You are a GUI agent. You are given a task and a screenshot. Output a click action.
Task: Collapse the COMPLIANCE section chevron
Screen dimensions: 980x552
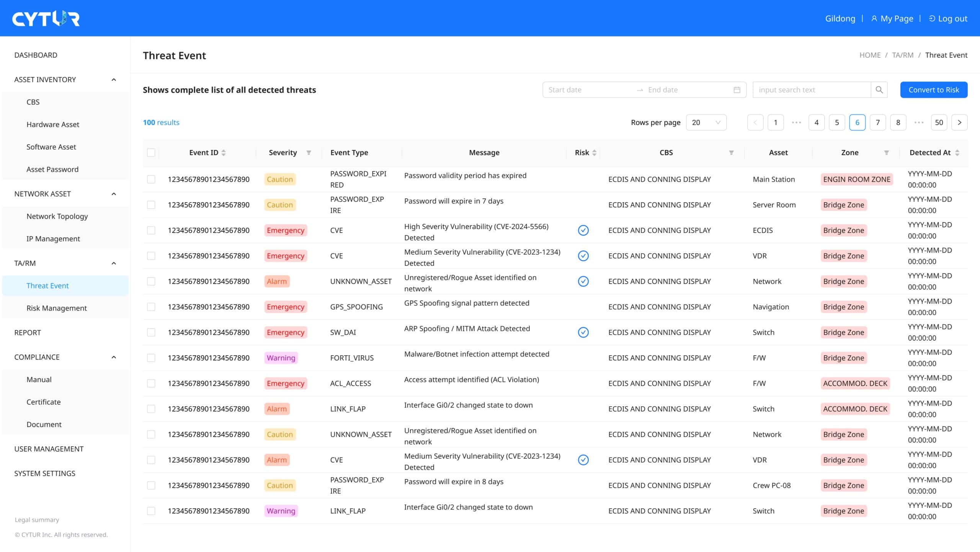[x=113, y=357]
